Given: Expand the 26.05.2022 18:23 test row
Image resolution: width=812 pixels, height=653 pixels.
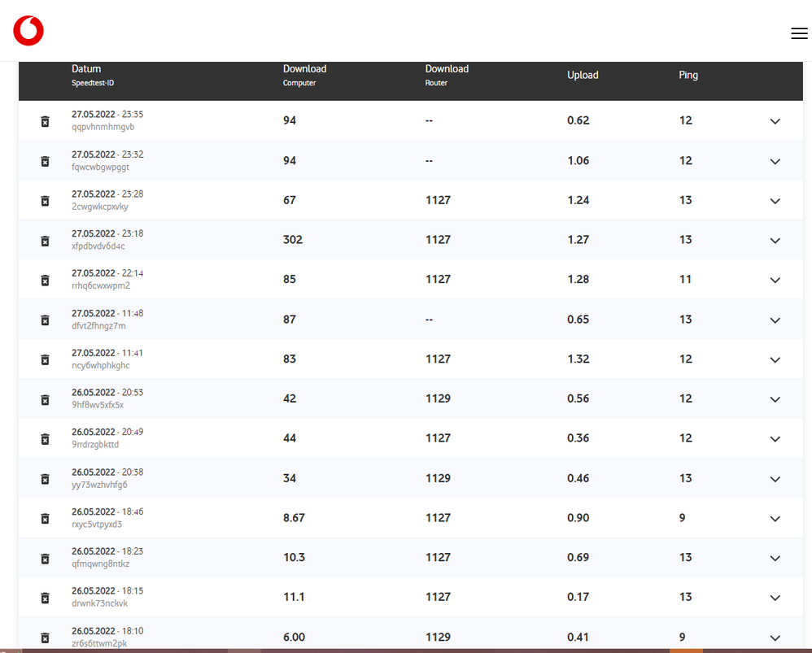Looking at the screenshot, I should coord(775,558).
